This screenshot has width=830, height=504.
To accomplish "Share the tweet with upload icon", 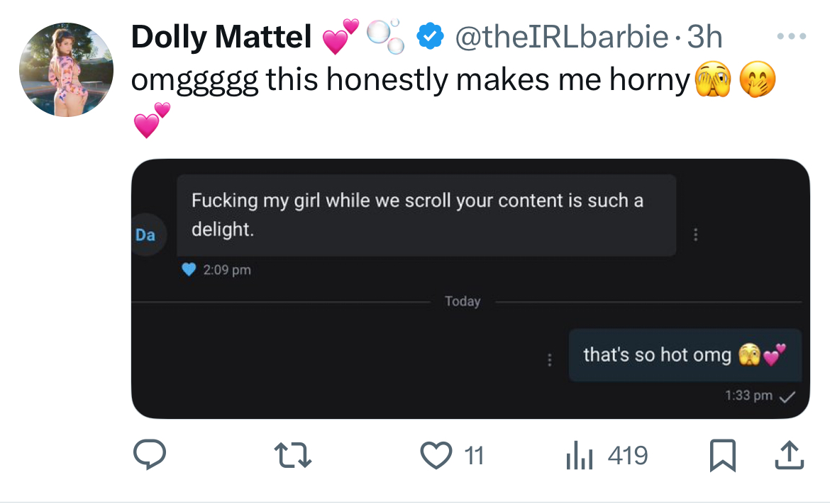I will click(790, 455).
